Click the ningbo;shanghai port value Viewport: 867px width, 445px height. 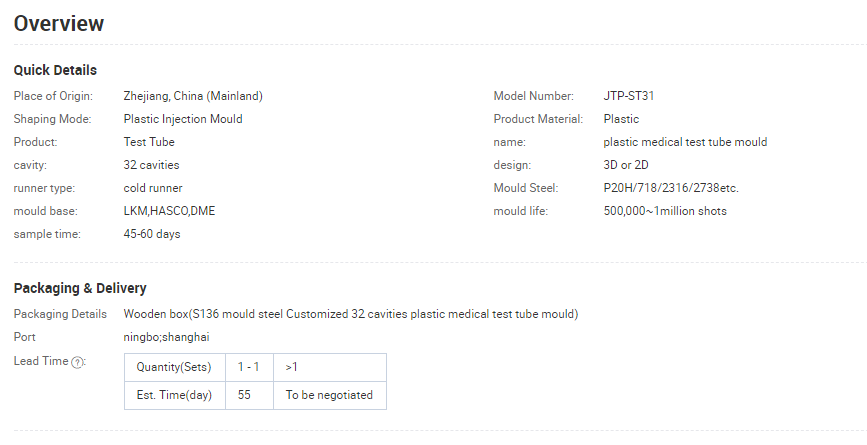(x=166, y=337)
